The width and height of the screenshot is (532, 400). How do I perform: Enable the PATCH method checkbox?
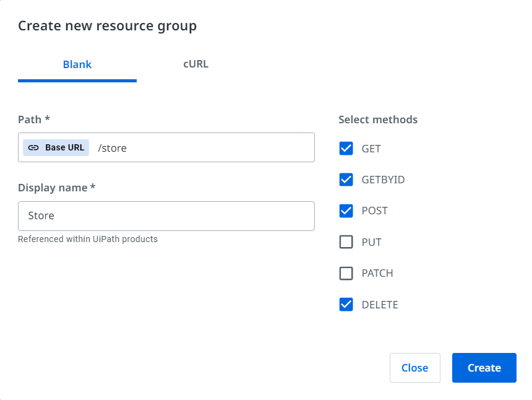point(346,273)
